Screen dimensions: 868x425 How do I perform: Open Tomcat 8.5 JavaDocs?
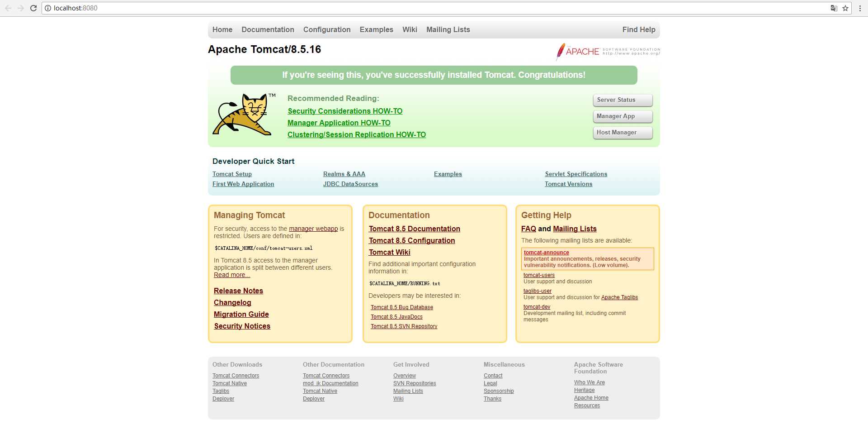[x=396, y=317]
